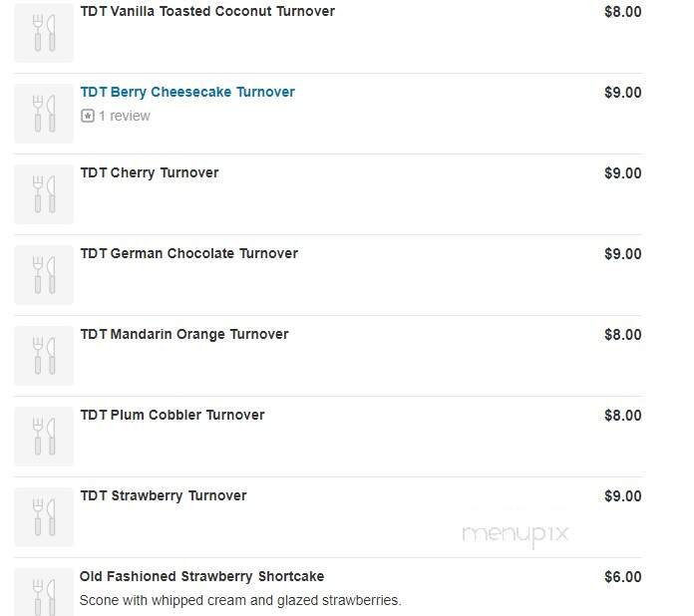Click placeholder icon for TDT Strawberry Turnover

click(44, 516)
